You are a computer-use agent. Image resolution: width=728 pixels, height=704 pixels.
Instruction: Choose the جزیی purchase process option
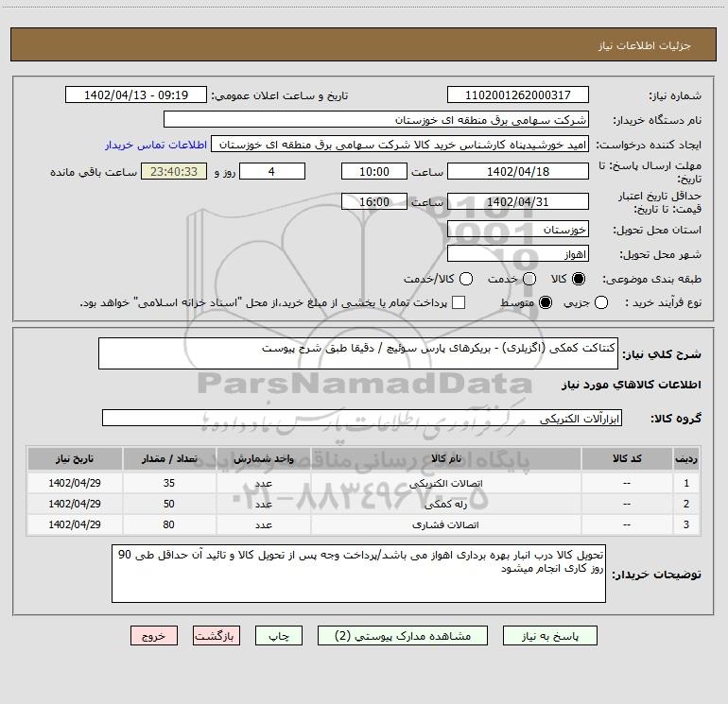click(602, 302)
